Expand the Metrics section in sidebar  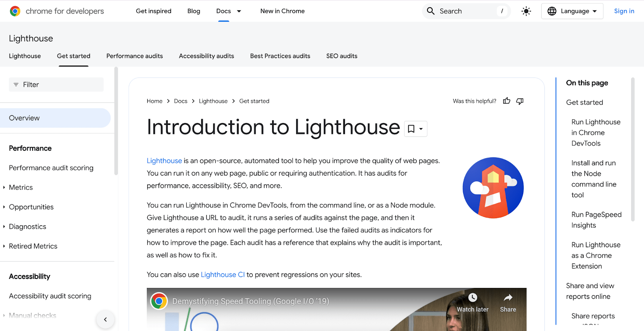pos(4,188)
